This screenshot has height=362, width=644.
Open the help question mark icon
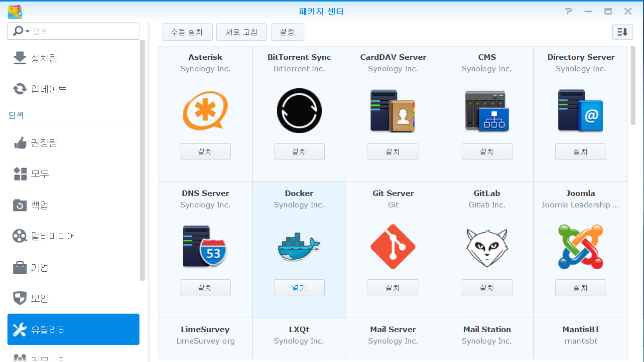569,11
